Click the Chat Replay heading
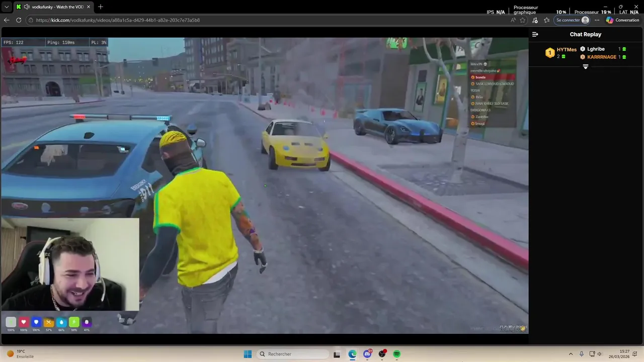 [586, 34]
